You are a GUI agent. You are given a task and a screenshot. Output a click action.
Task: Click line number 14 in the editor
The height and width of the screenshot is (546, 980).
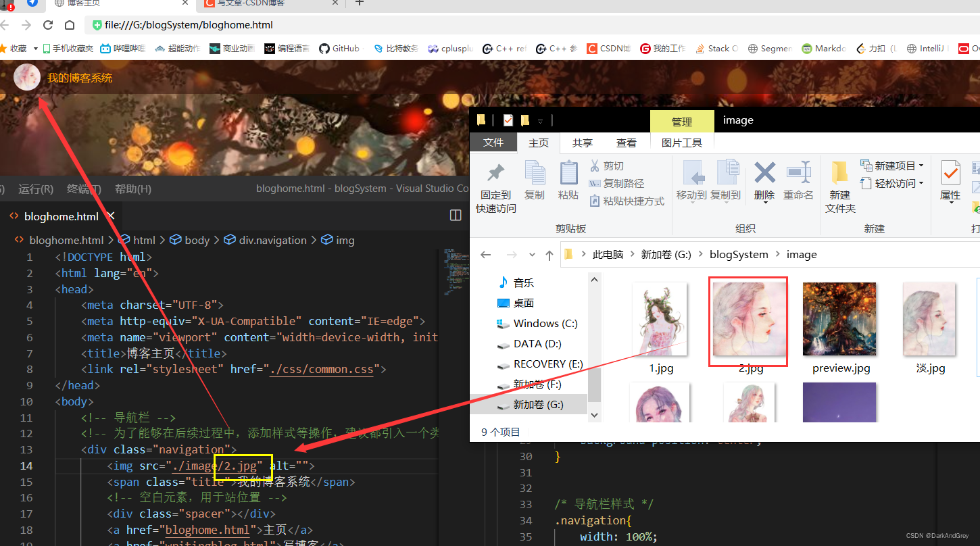26,466
